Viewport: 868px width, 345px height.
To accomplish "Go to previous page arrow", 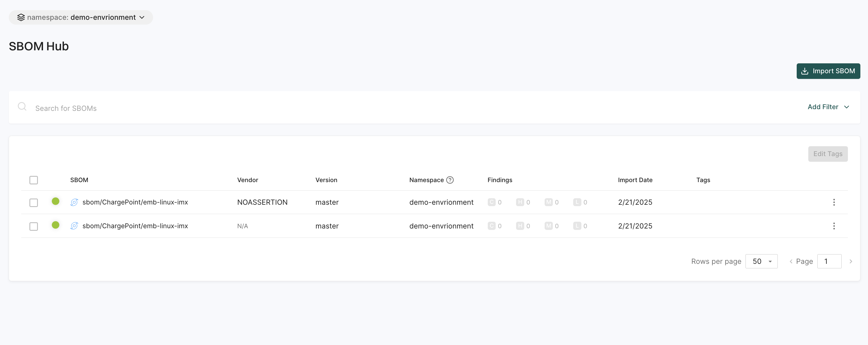I will (791, 262).
